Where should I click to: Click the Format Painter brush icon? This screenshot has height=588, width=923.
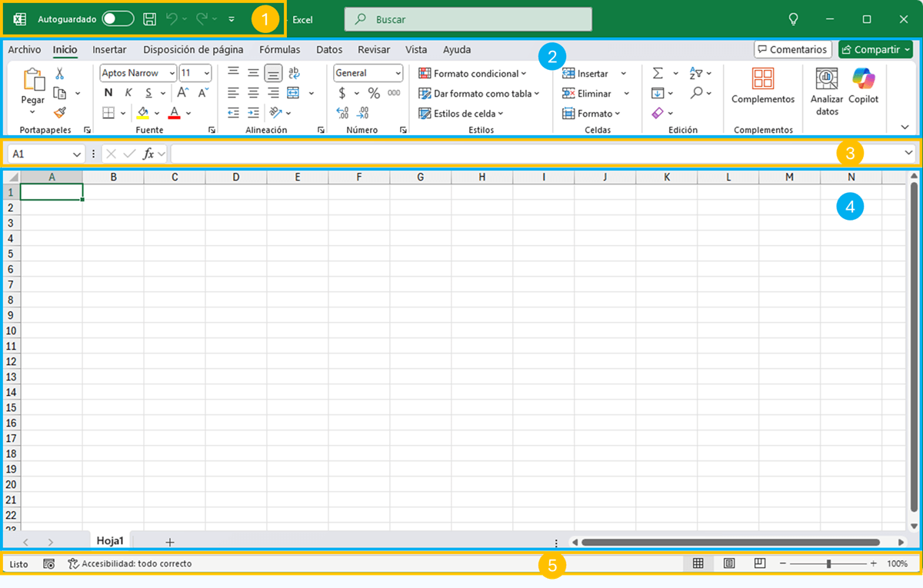60,112
